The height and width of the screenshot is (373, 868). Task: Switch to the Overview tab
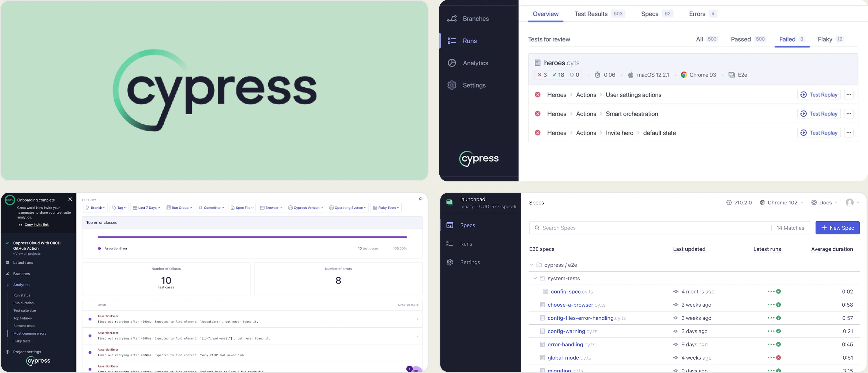pyautogui.click(x=546, y=14)
